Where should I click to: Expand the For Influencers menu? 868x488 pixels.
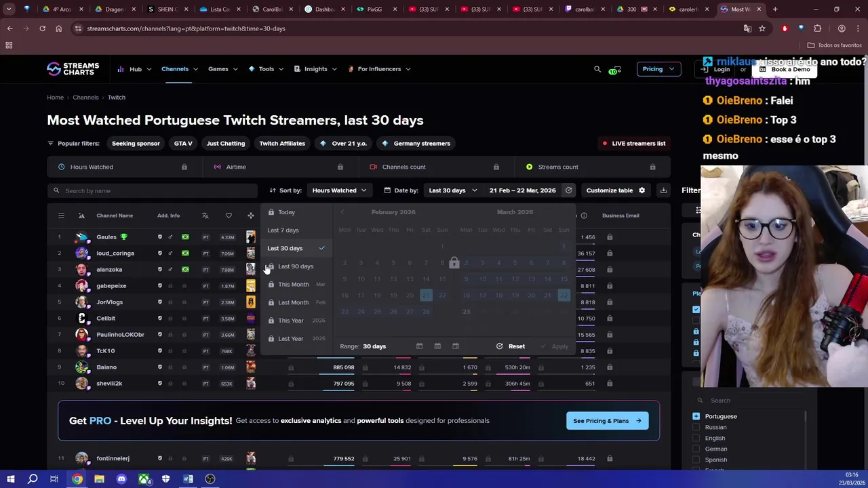tap(379, 69)
